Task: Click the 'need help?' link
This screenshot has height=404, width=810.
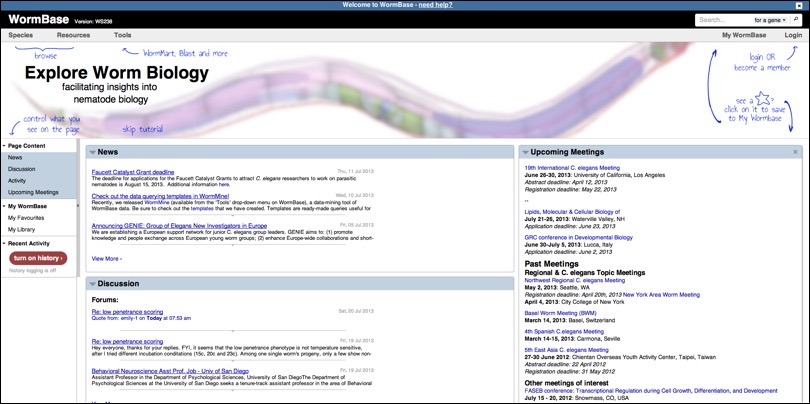Action: pyautogui.click(x=435, y=5)
